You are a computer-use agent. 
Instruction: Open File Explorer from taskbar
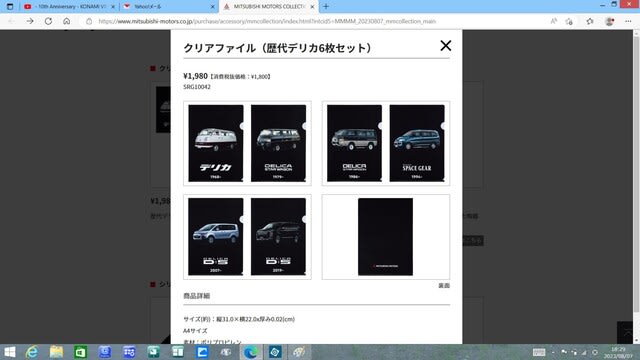[56, 352]
